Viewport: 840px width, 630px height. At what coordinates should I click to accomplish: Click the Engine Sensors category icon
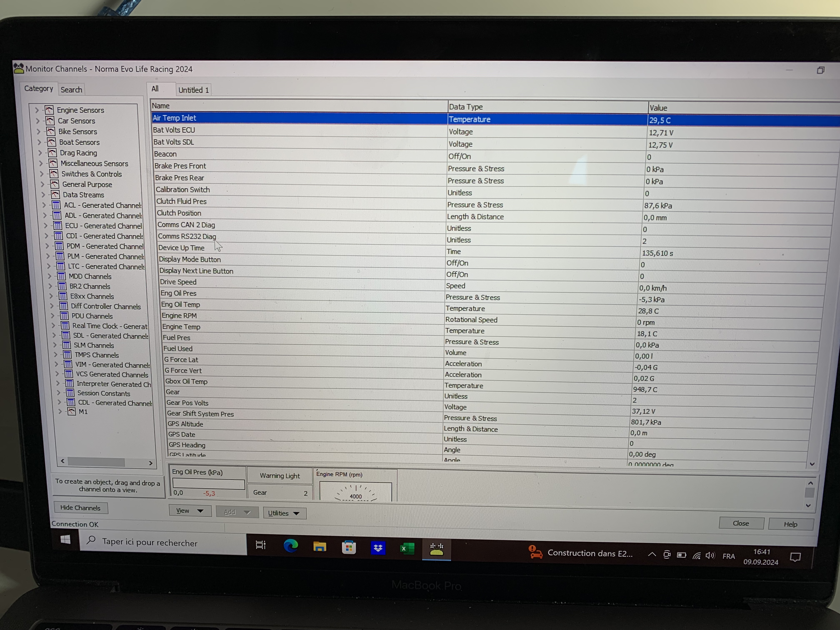(49, 110)
